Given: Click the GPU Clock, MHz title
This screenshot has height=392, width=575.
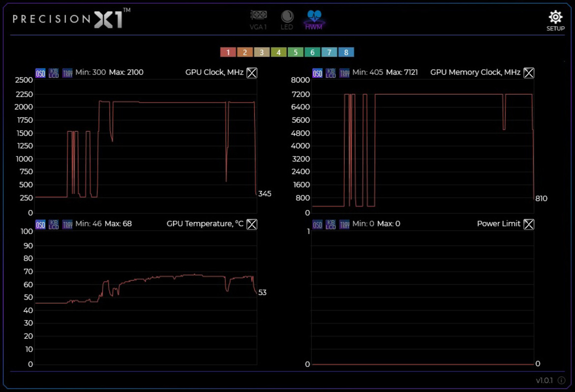Looking at the screenshot, I should (214, 72).
